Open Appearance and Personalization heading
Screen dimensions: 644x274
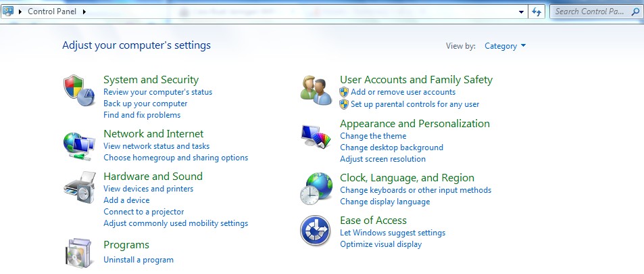tap(415, 124)
